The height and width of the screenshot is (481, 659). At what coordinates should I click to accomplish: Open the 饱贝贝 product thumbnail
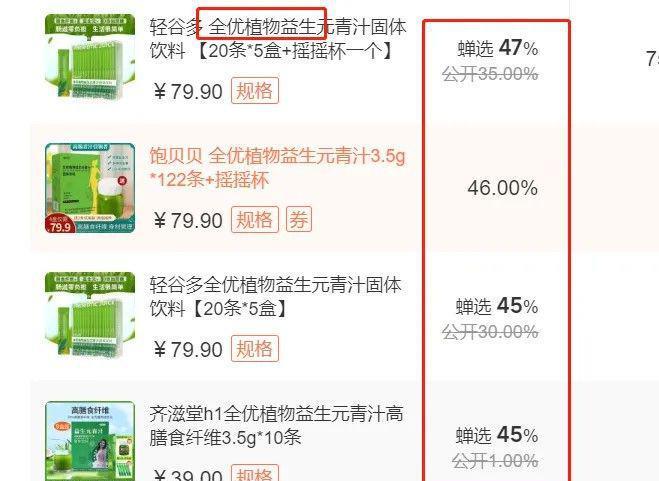[x=90, y=188]
